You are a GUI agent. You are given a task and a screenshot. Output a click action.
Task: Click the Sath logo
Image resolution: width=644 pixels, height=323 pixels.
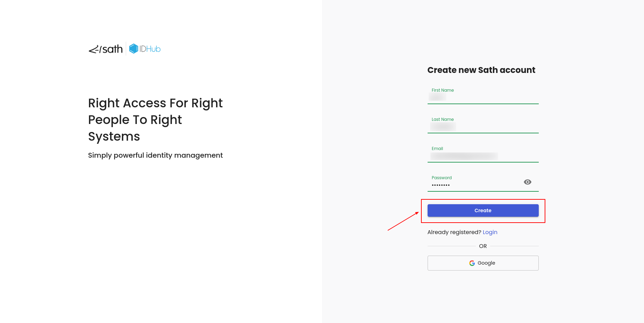coord(106,49)
